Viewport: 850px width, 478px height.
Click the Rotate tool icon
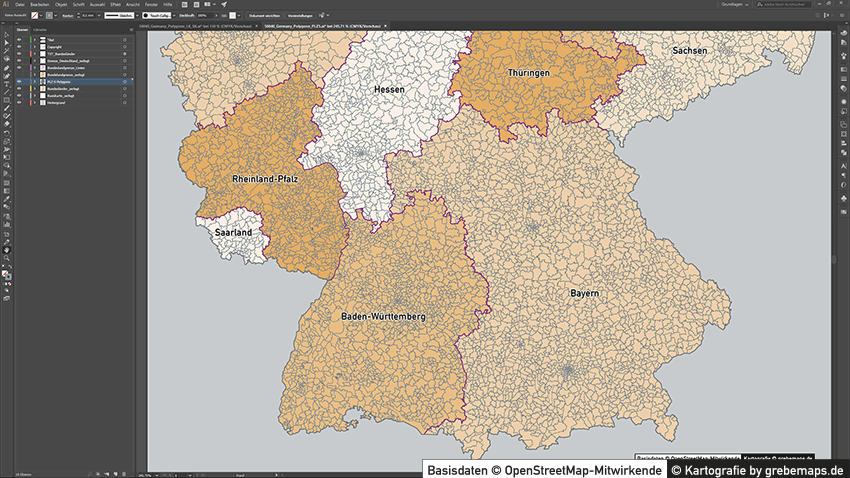pyautogui.click(x=6, y=133)
